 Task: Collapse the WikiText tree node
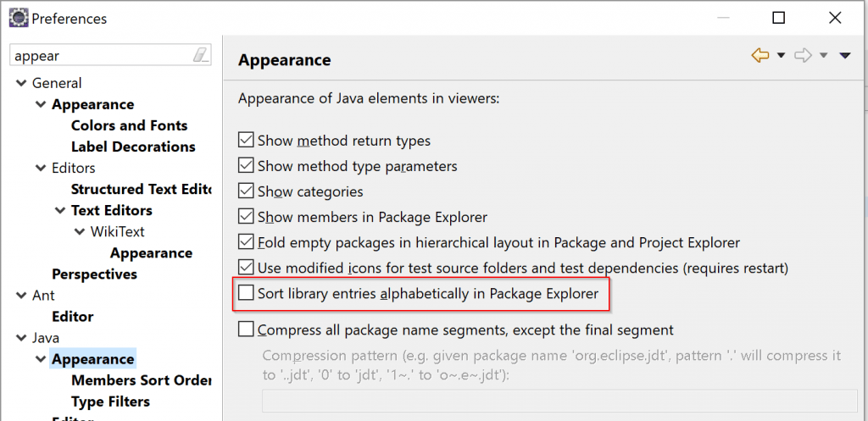point(79,231)
